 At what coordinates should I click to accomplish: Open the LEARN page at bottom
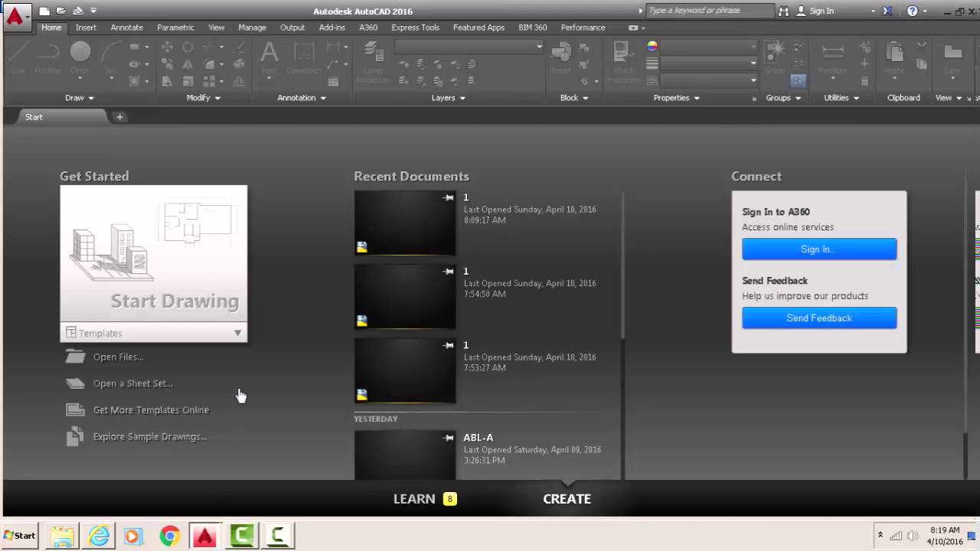(414, 499)
